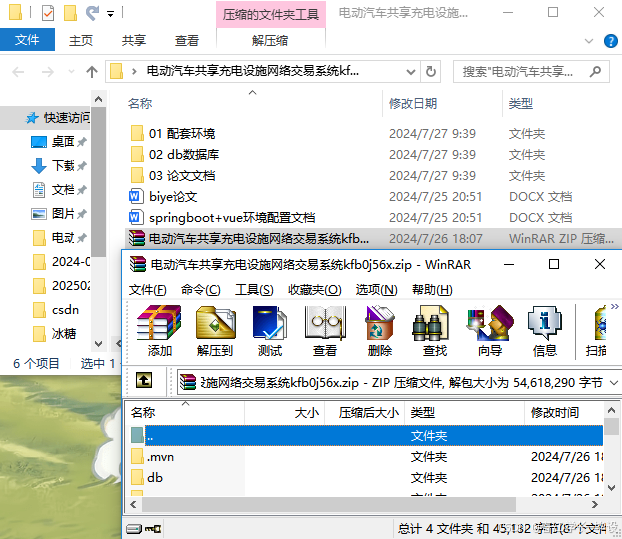
Task: Click Explorer's Up directory arrow
Action: point(92,72)
